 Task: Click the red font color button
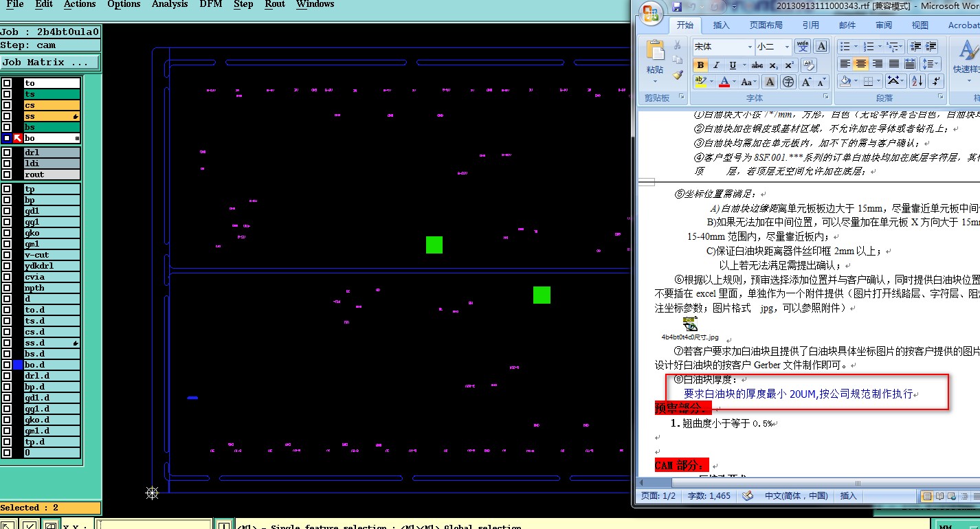click(723, 82)
